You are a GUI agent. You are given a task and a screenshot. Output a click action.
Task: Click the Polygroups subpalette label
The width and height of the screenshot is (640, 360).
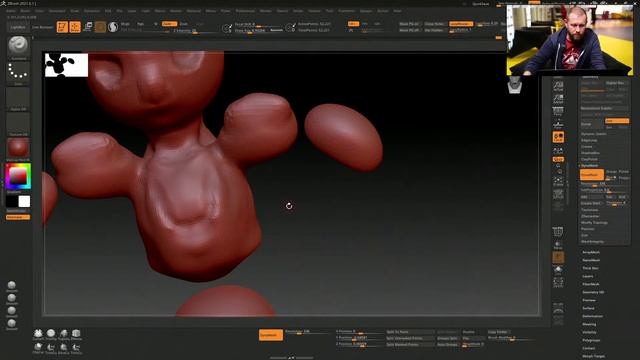(x=591, y=340)
